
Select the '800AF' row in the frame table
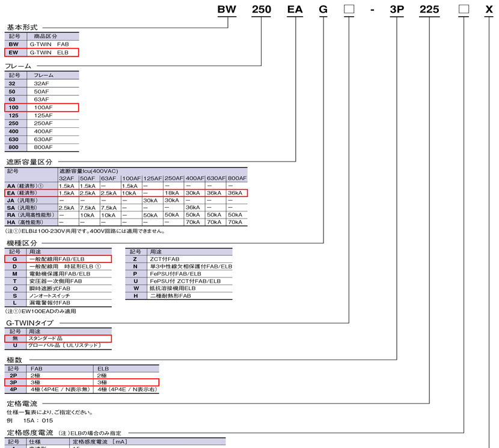(41, 147)
